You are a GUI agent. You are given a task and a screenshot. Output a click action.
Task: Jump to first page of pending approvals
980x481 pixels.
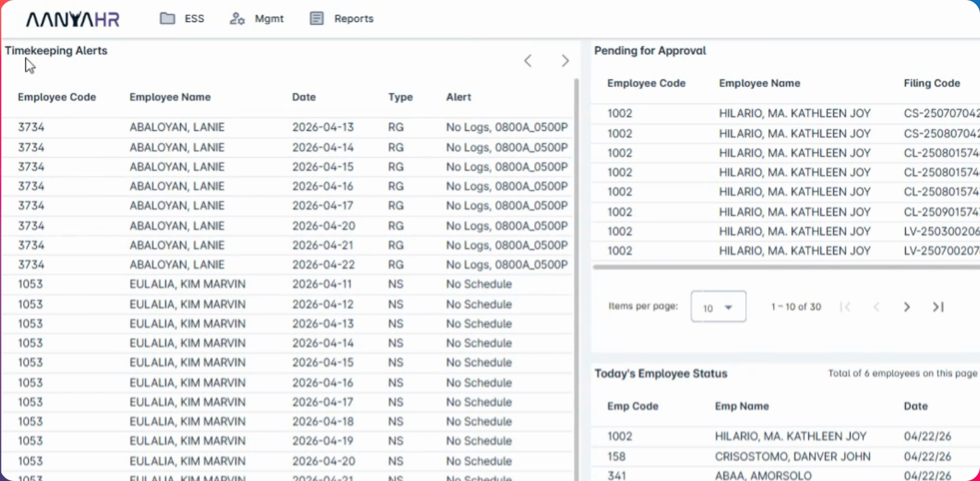pyautogui.click(x=845, y=307)
